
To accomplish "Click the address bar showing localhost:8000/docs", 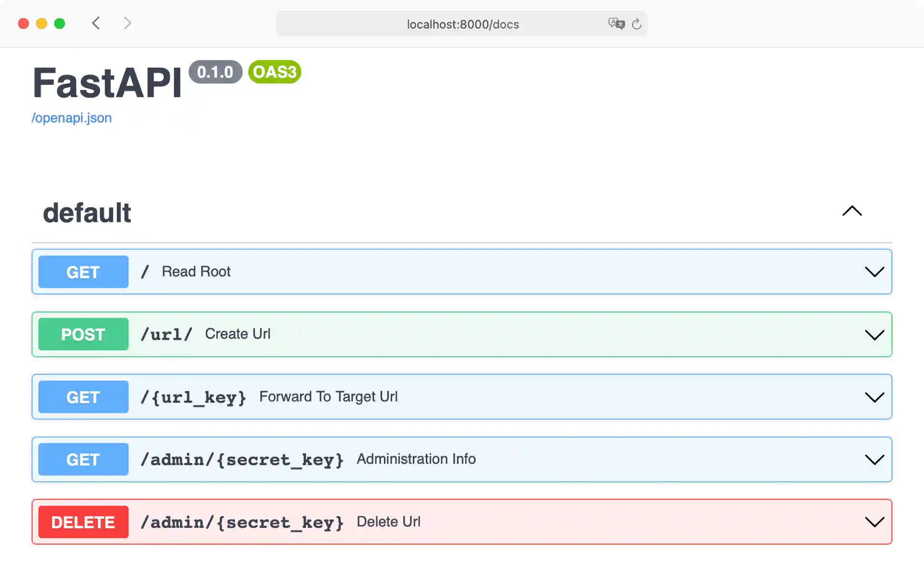I will click(462, 24).
